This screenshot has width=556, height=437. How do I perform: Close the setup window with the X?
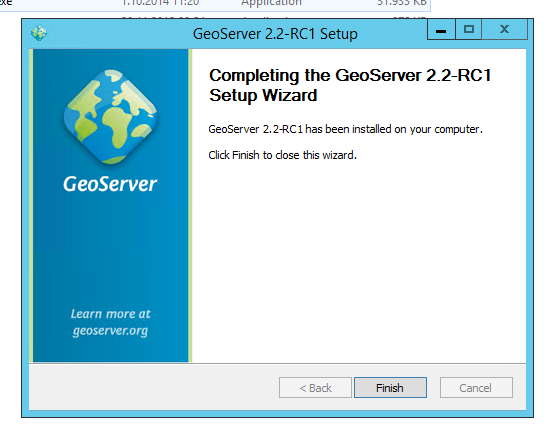pyautogui.click(x=504, y=29)
